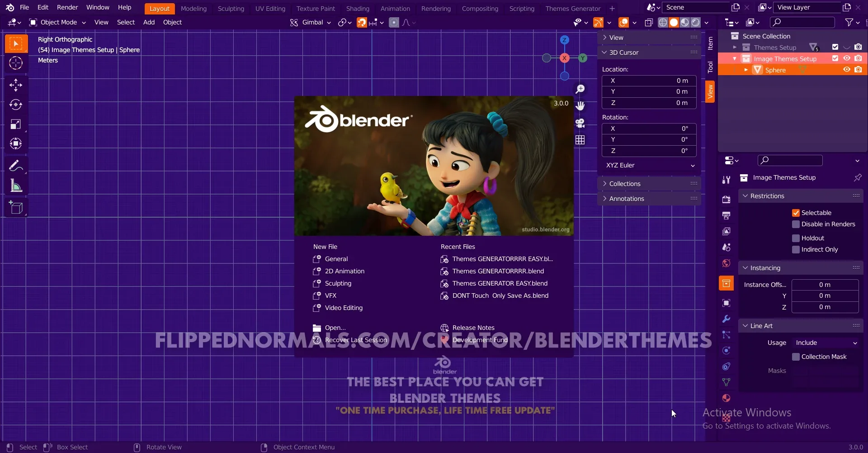The image size is (868, 453).
Task: Click the outliner search field
Action: coord(802,22)
